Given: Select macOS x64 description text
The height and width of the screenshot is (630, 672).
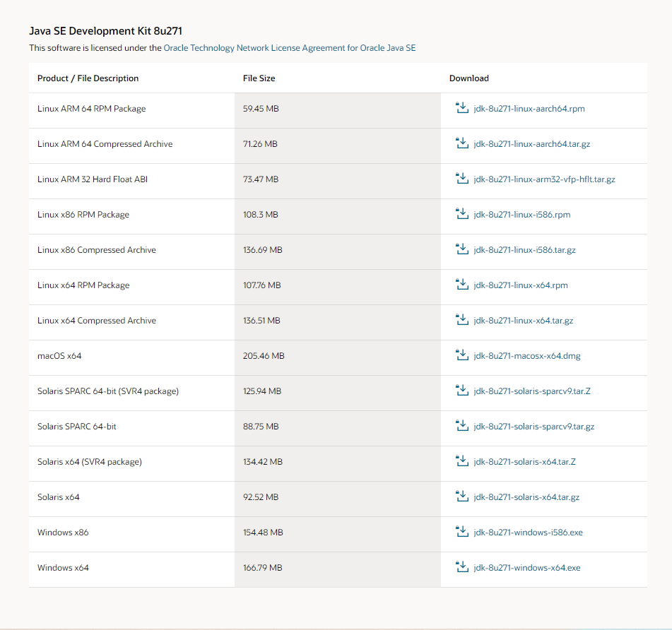Looking at the screenshot, I should [x=59, y=356].
